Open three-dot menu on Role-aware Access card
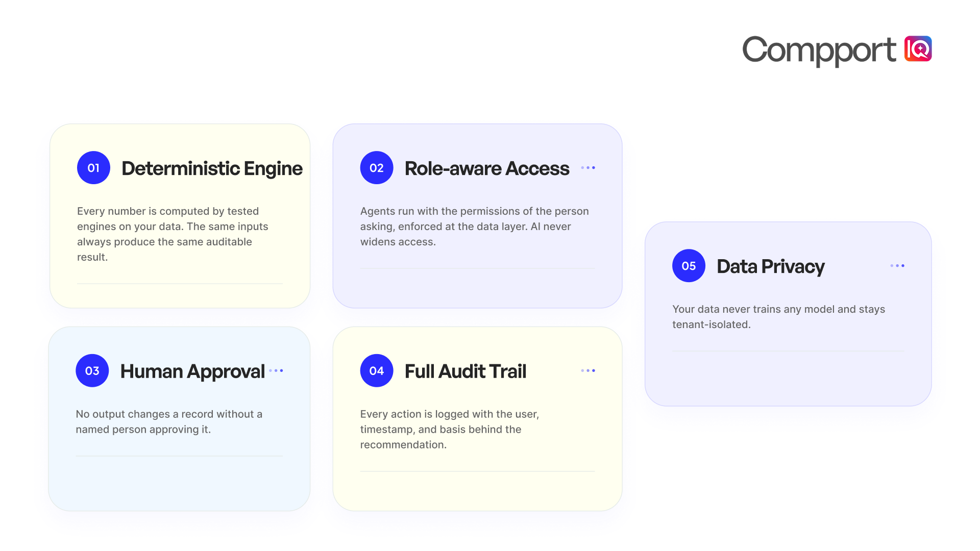 588,168
